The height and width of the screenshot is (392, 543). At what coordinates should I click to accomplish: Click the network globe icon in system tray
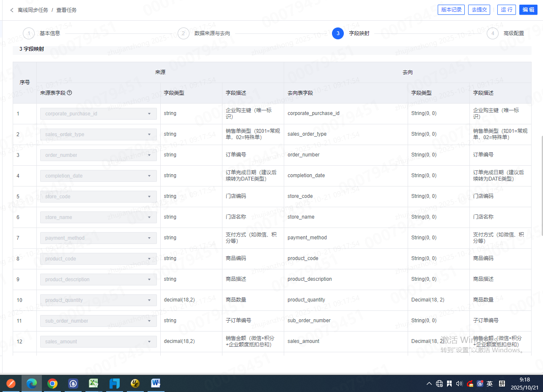[439, 384]
